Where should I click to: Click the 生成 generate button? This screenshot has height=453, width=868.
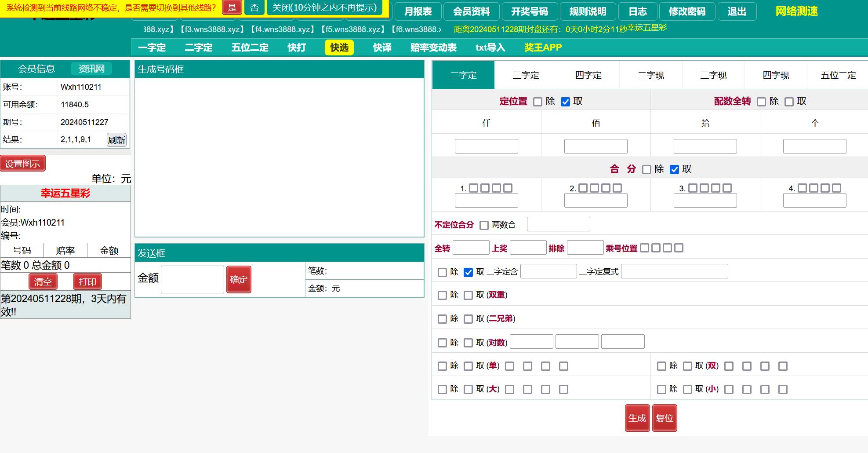pyautogui.click(x=637, y=418)
